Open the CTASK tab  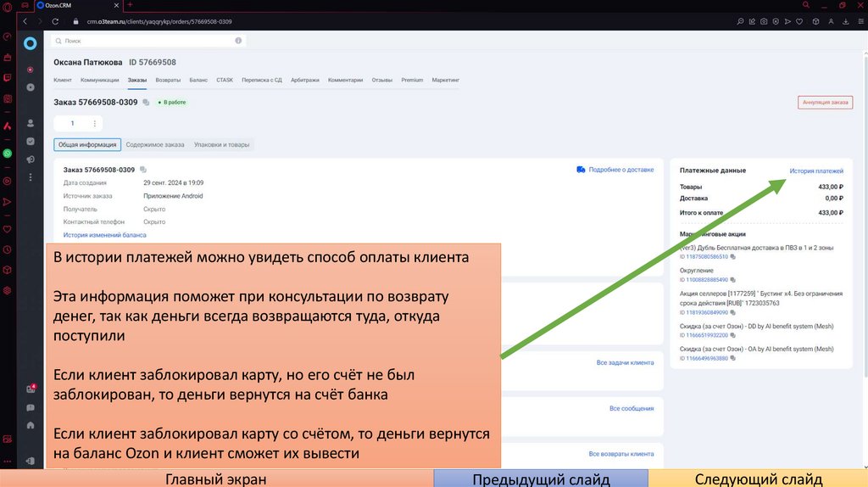(224, 80)
